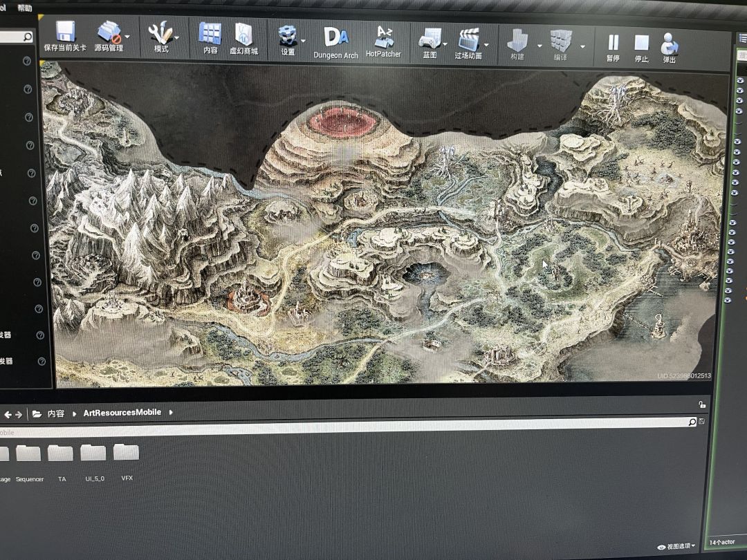Focus the content browser search field
The image size is (747, 560).
(343, 427)
